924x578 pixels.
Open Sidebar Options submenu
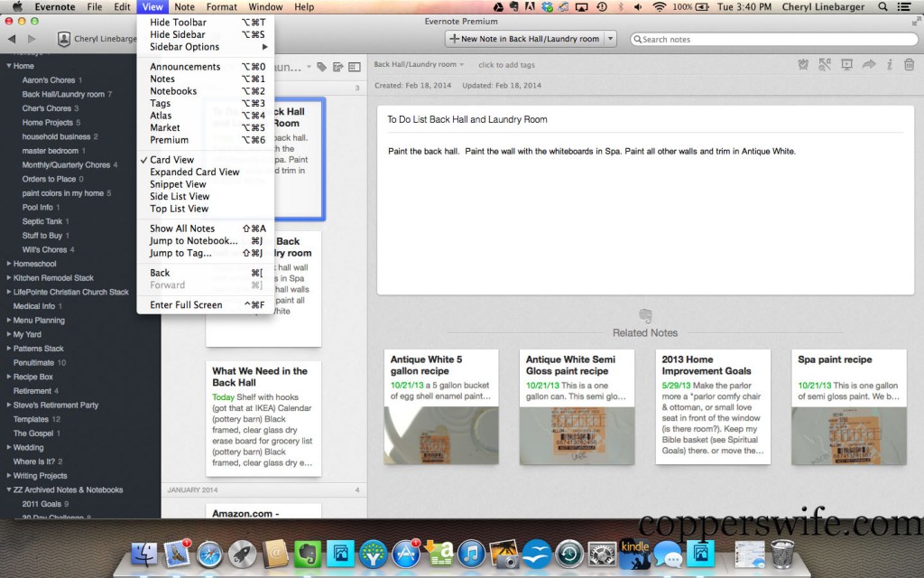pos(206,47)
